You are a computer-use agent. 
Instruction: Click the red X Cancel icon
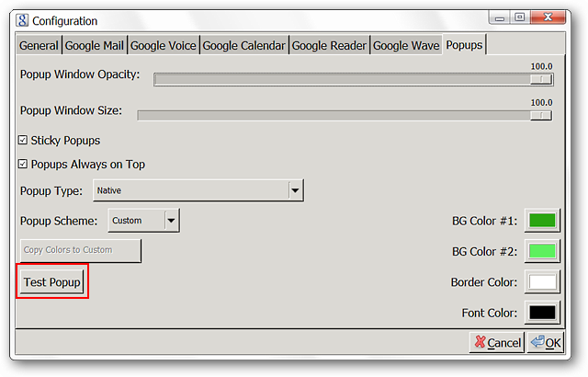pyautogui.click(x=480, y=342)
